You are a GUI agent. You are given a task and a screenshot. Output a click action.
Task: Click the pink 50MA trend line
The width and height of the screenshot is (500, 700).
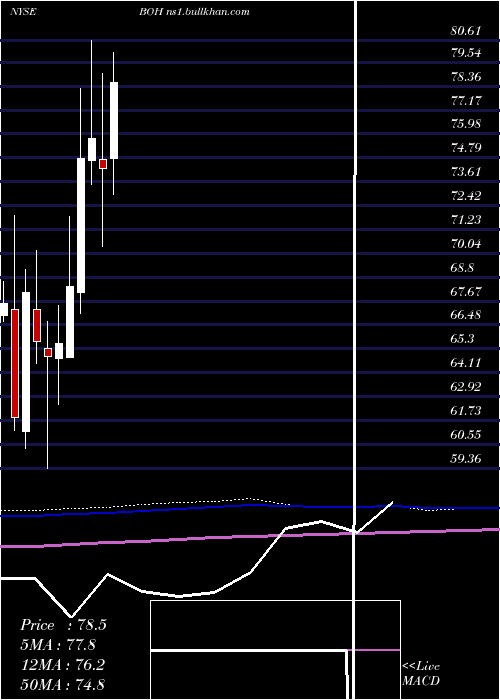point(250,537)
